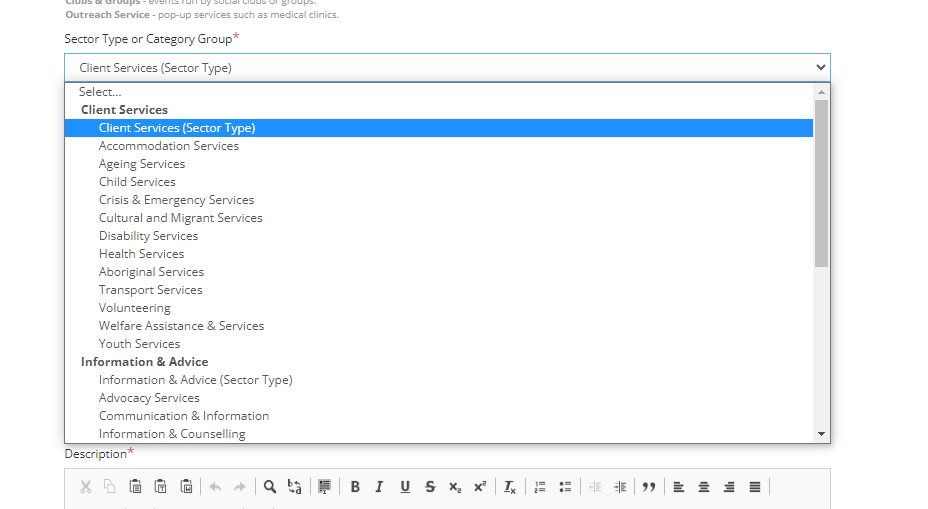This screenshot has height=509, width=928.
Task: Apply subscript formatting
Action: click(455, 487)
